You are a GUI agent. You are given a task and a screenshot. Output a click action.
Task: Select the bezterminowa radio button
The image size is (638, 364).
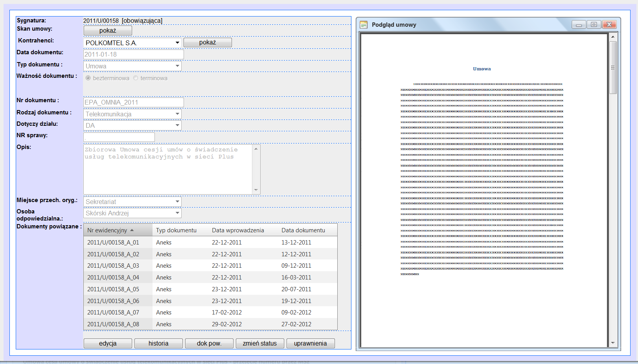click(x=88, y=78)
